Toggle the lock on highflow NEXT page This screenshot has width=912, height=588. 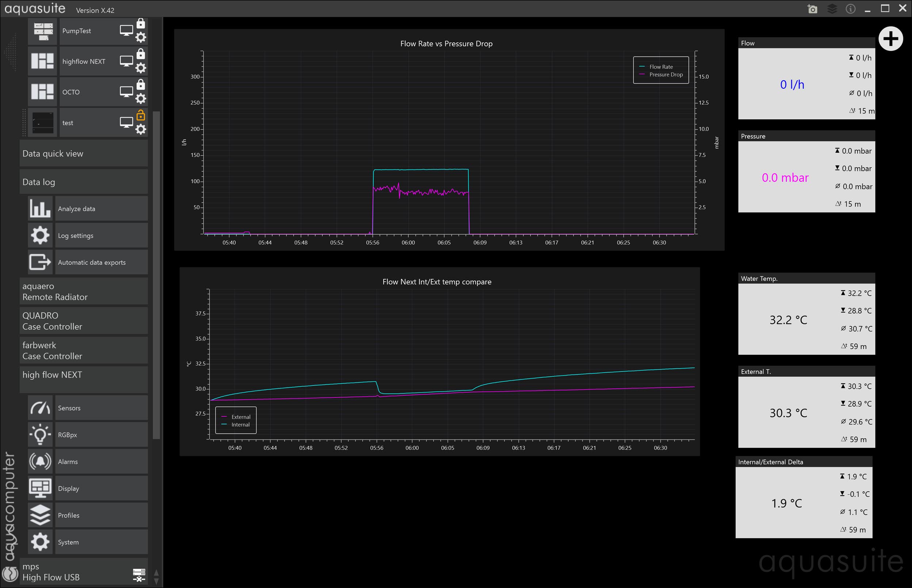tap(141, 54)
